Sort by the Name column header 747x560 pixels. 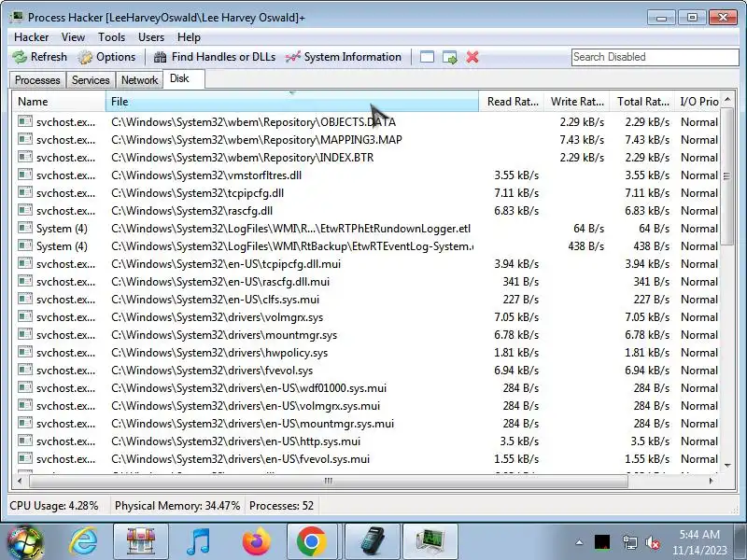[59, 102]
